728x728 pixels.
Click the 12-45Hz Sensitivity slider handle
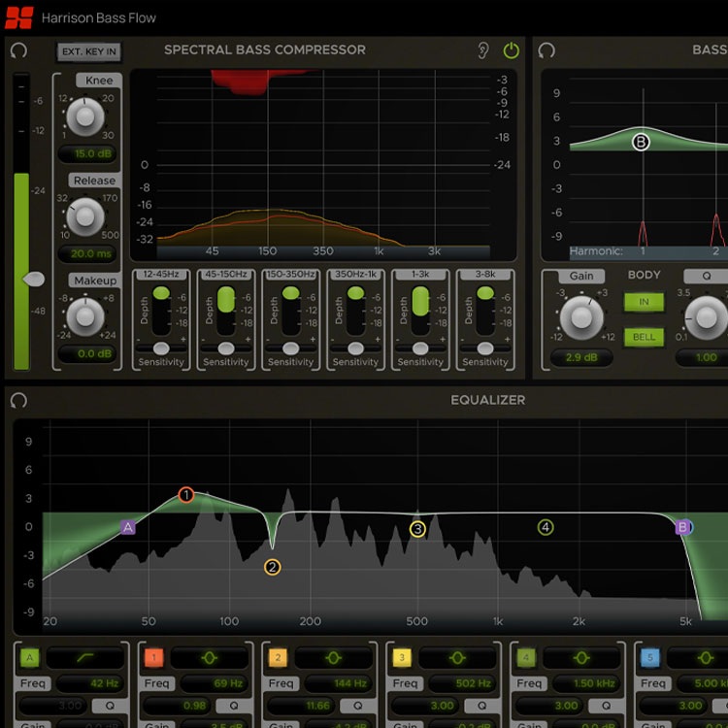tap(161, 348)
